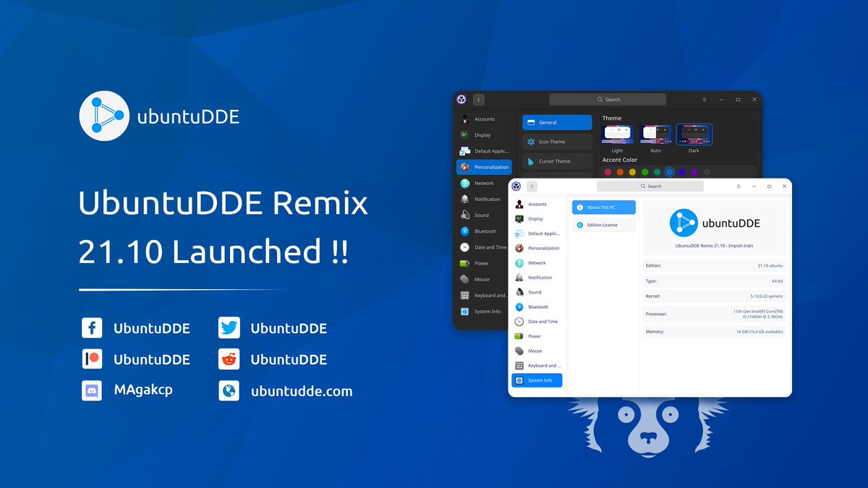Maximize the dark settings window
Screen dimensions: 868x488
coord(738,99)
